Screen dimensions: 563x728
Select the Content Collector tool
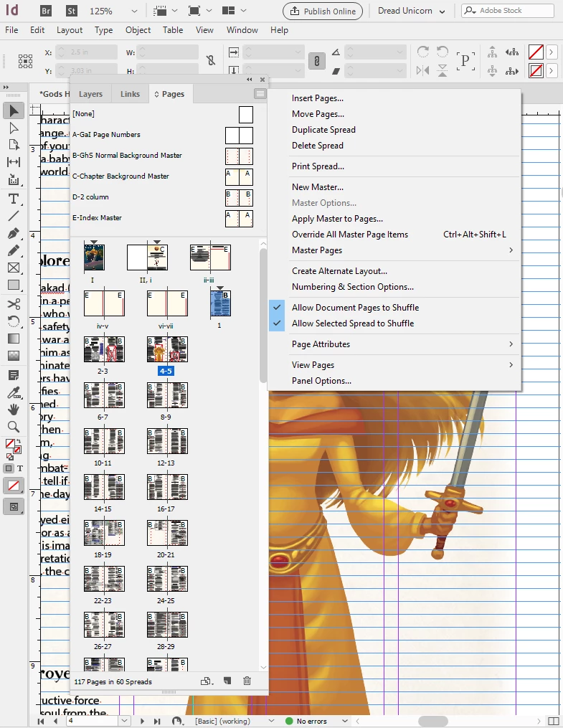pyautogui.click(x=14, y=180)
